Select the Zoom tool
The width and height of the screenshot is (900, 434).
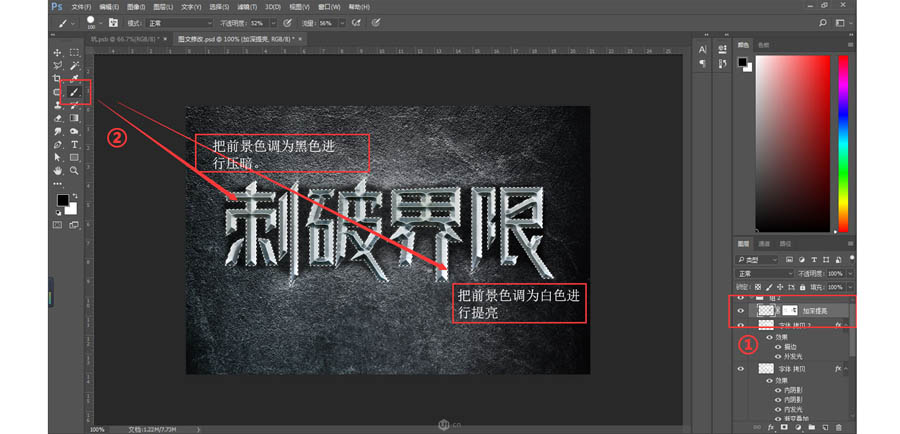(74, 170)
